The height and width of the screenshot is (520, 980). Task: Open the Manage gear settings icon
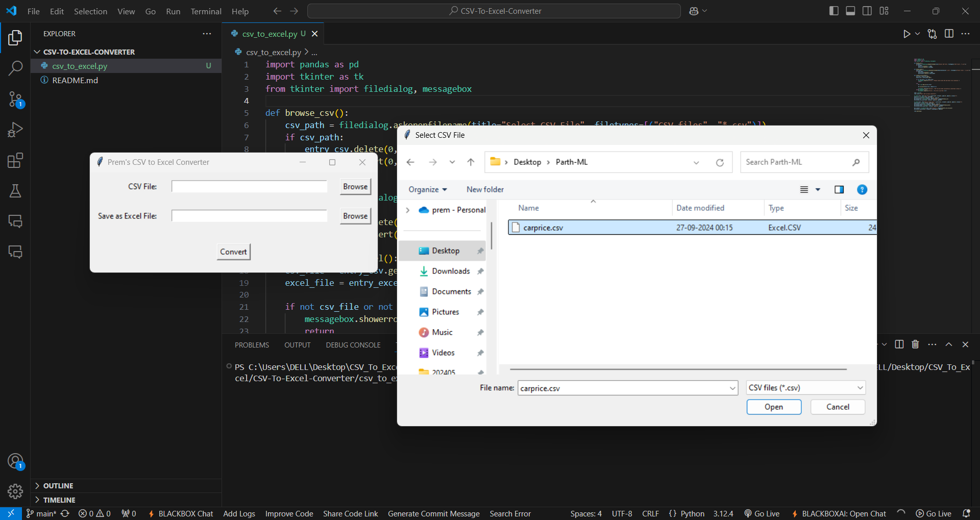click(15, 491)
